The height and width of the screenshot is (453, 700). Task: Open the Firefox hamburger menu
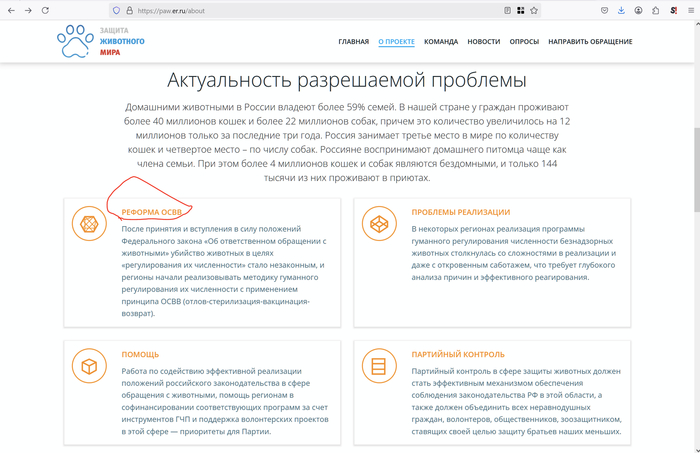(689, 10)
